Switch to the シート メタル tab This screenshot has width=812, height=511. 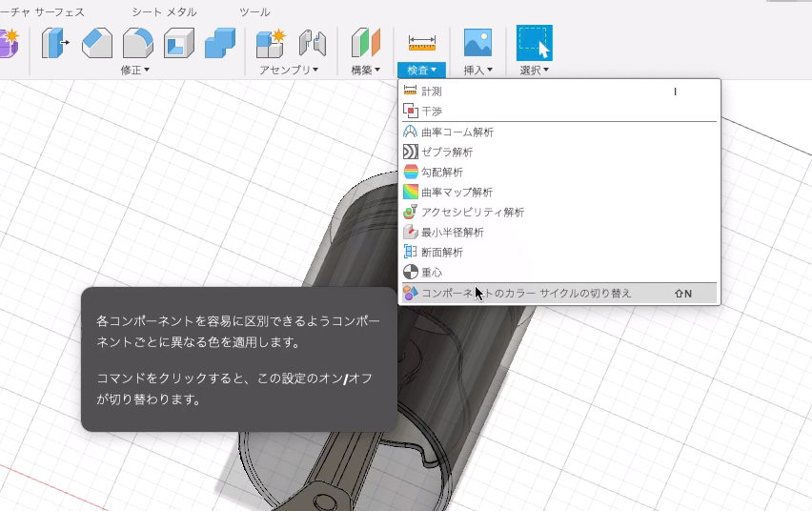[164, 12]
